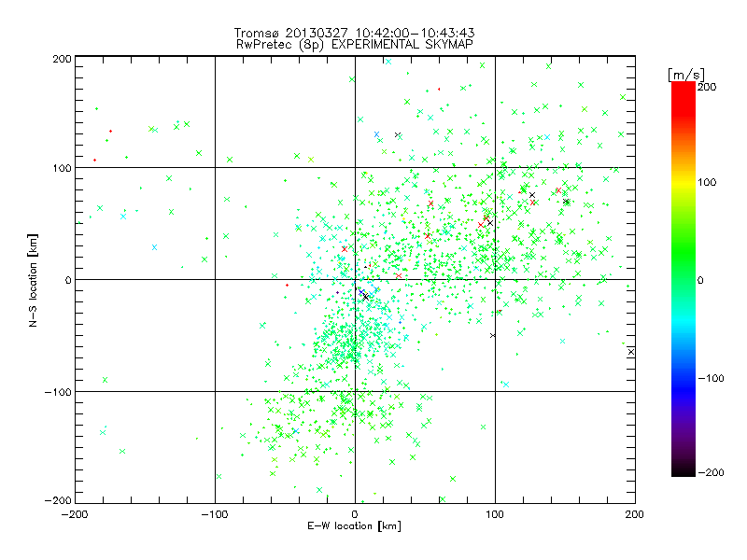Click the yellow region of the colorbar near 100
The width and height of the screenshot is (747, 560).
click(684, 182)
